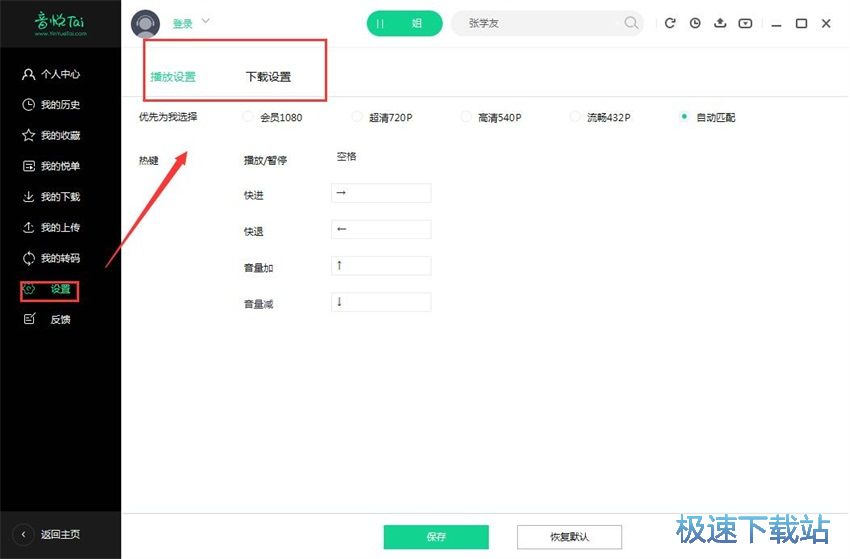The height and width of the screenshot is (559, 850).
Task: Close the window
Action: pos(826,23)
